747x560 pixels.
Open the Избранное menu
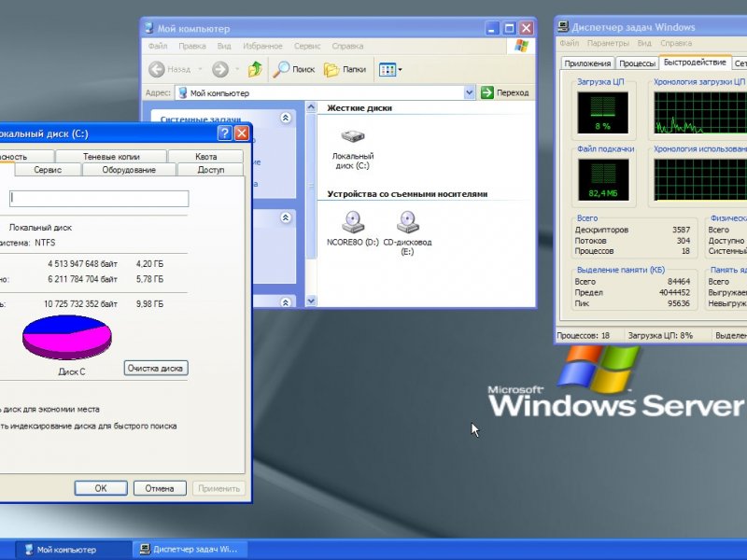pyautogui.click(x=262, y=46)
